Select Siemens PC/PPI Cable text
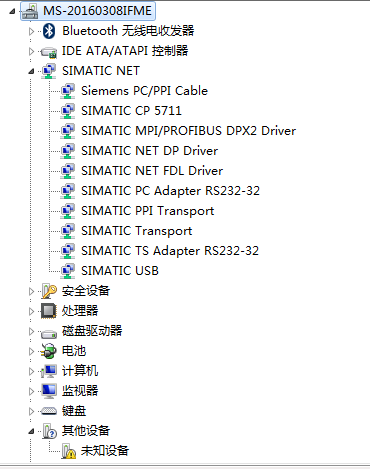Viewport: 370px width, 469px height. pyautogui.click(x=144, y=91)
